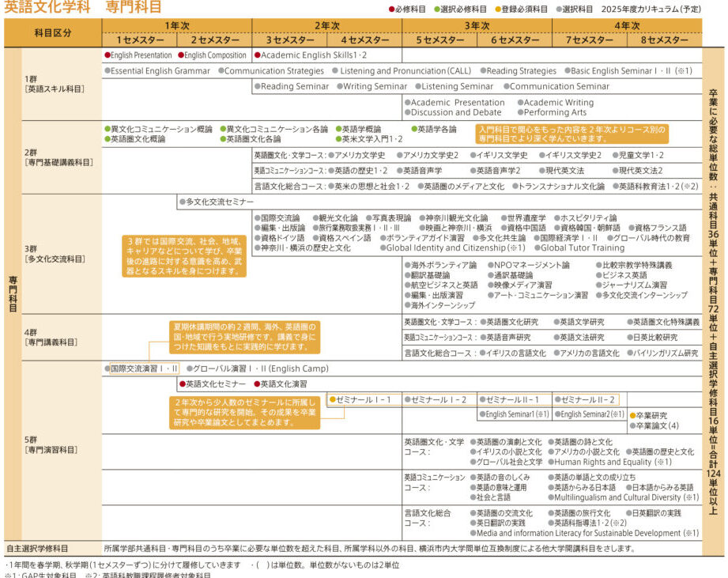Select the 1セメスター column header
This screenshot has height=578, width=728.
tap(138, 40)
